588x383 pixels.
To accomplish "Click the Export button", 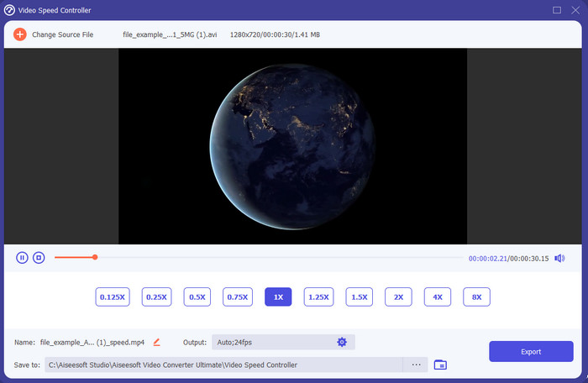I will (x=530, y=352).
